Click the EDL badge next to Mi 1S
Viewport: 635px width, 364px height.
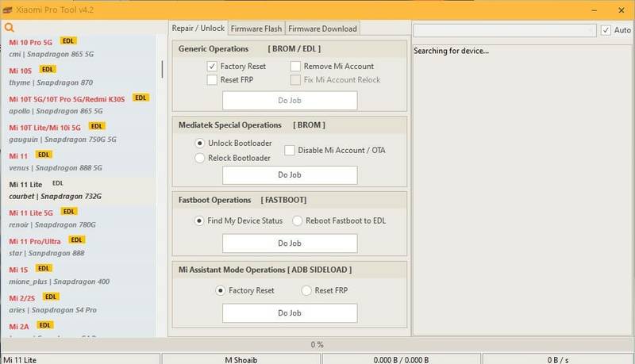pyautogui.click(x=44, y=268)
